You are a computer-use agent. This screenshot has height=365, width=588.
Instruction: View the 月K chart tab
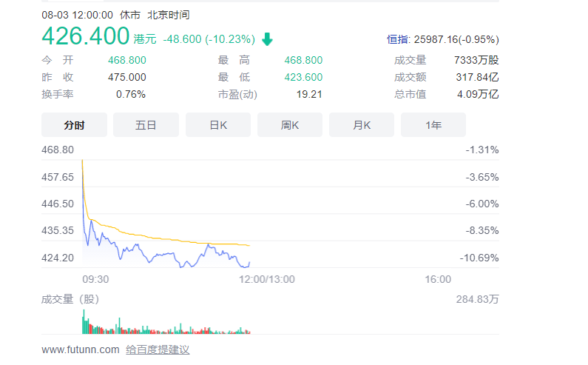pos(362,125)
